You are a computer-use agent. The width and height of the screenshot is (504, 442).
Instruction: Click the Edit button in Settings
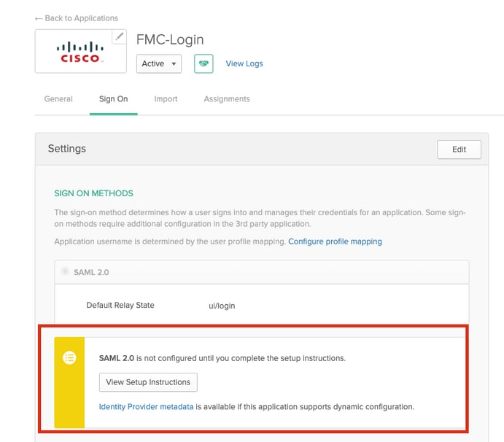[x=459, y=150]
